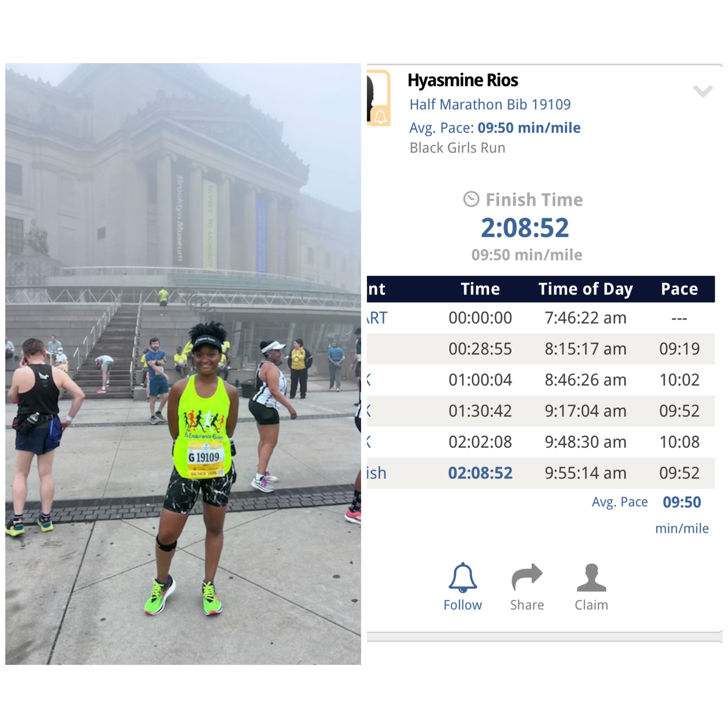The width and height of the screenshot is (728, 728).
Task: Collapse the runner card with chevron
Action: click(703, 91)
